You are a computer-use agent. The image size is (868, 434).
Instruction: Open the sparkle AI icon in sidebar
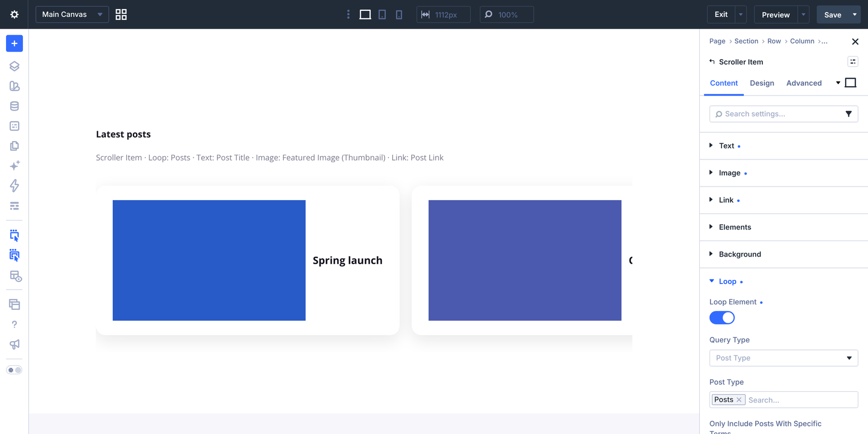coord(15,165)
